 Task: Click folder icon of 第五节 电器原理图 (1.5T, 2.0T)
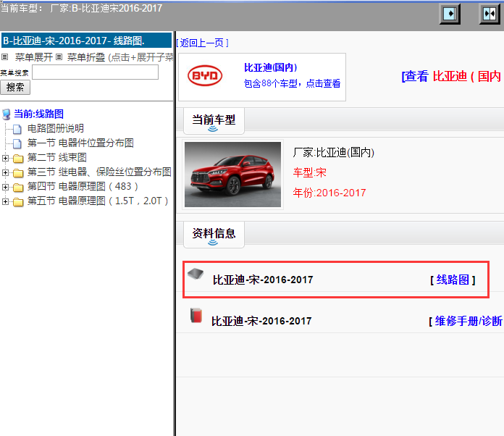18,201
